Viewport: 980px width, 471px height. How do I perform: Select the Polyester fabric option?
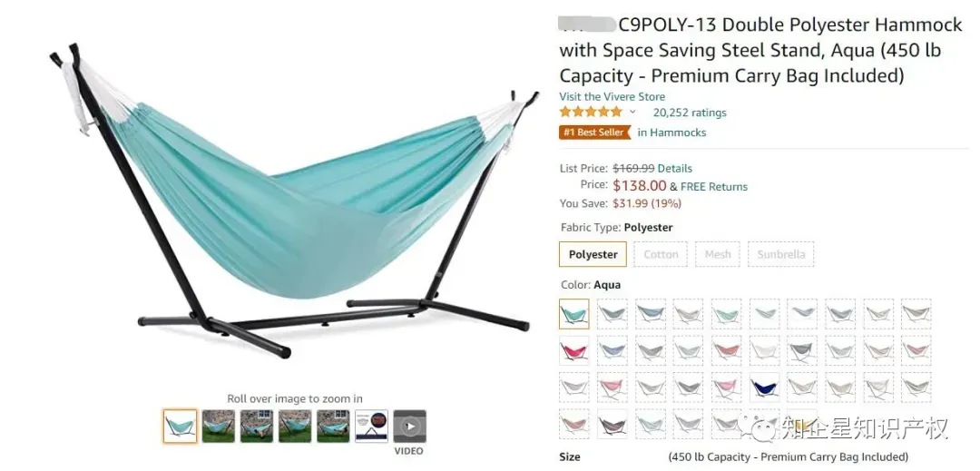(593, 254)
